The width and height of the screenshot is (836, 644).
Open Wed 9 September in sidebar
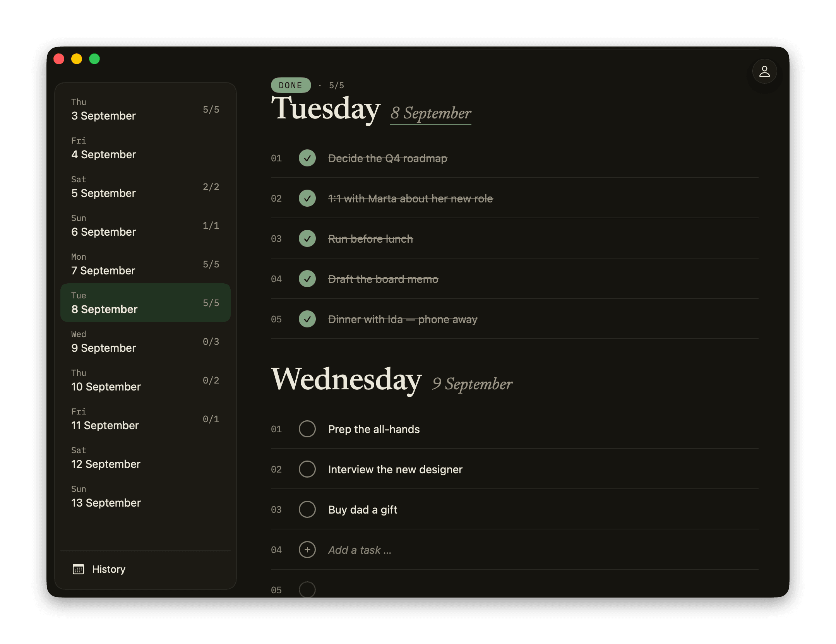pos(146,341)
